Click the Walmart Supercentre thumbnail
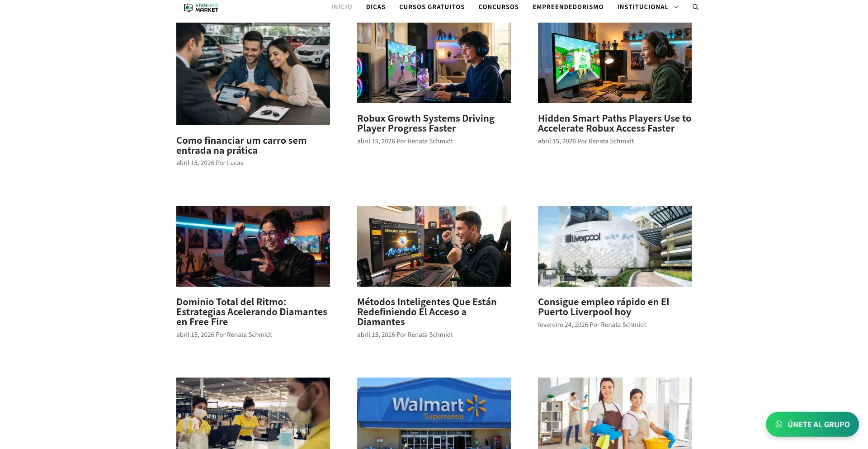Viewport: 868px width, 449px height. [434, 413]
